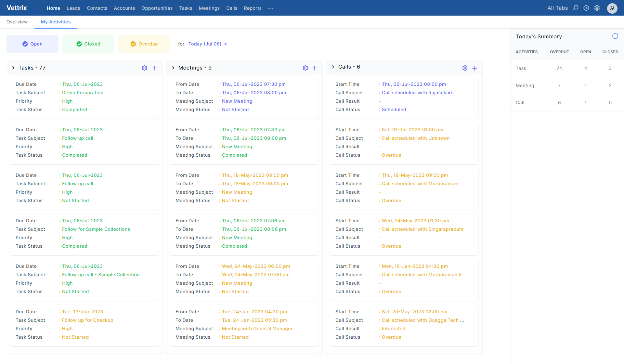Viewport: 624px width, 364px height.
Task: Select the My Activities tab
Action: tap(56, 22)
